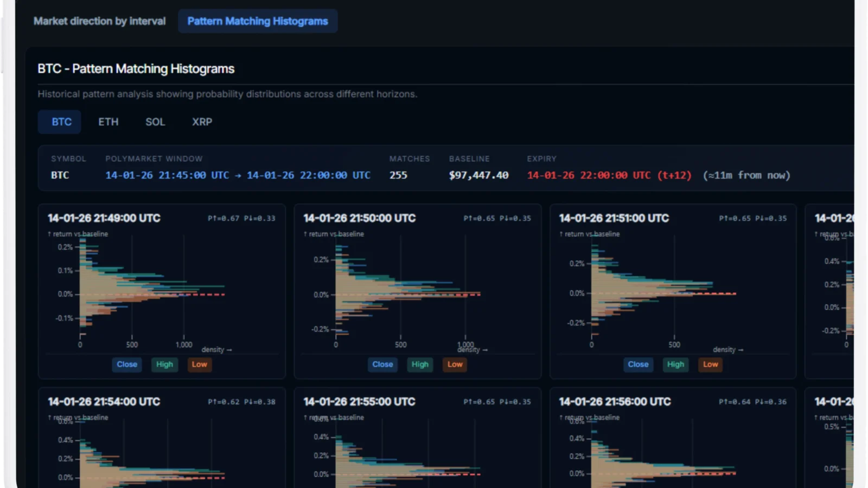The image size is (868, 488).
Task: Click the Polymarket window time range
Action: (x=238, y=175)
